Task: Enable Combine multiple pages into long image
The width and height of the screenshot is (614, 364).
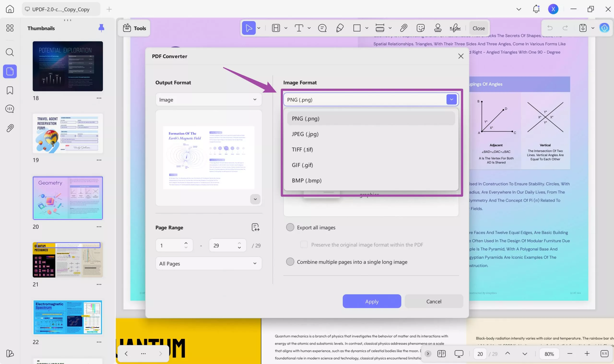Action: click(x=290, y=262)
